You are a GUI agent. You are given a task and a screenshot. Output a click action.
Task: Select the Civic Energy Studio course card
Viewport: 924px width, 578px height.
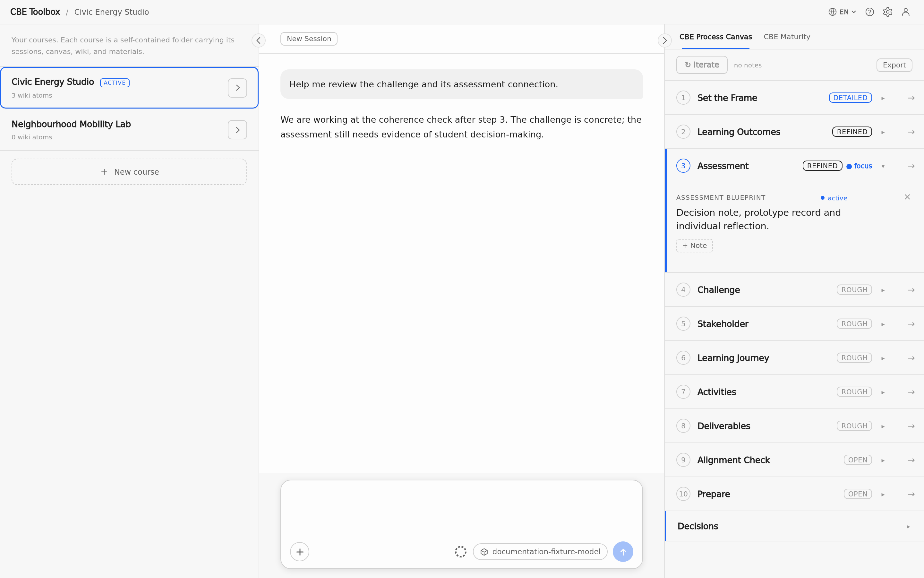tap(129, 88)
